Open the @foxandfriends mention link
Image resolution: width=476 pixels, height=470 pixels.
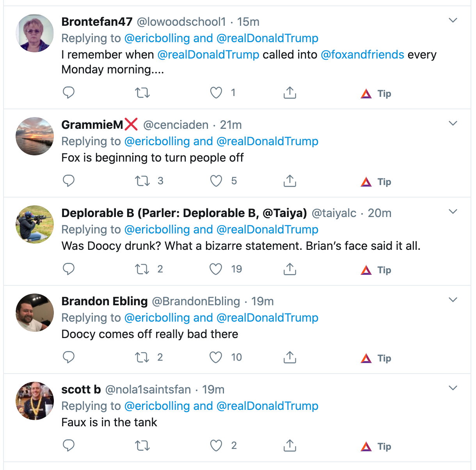pyautogui.click(x=362, y=55)
